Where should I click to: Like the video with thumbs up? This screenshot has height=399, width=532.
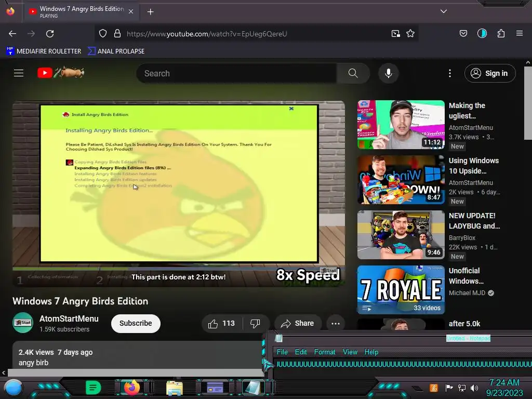click(x=221, y=323)
